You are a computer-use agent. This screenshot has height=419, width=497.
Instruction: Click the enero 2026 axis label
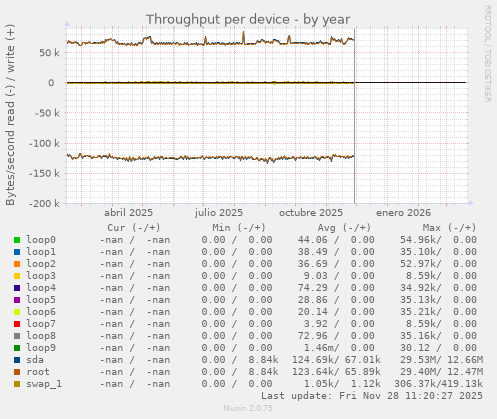tap(404, 213)
